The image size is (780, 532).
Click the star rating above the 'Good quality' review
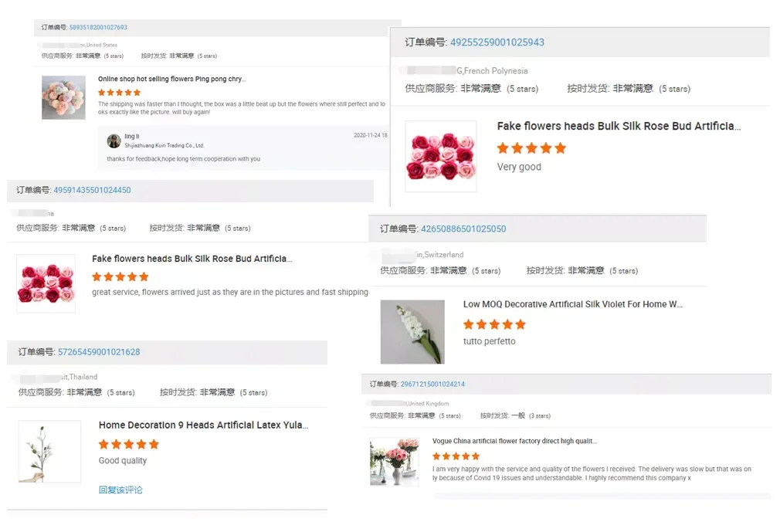(128, 444)
